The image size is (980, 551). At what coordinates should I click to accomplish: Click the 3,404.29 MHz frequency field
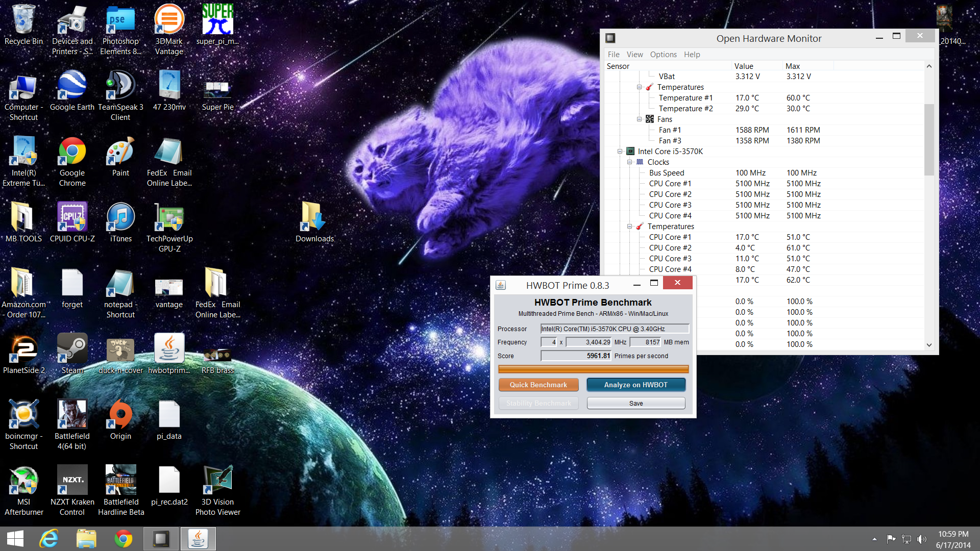(x=589, y=342)
